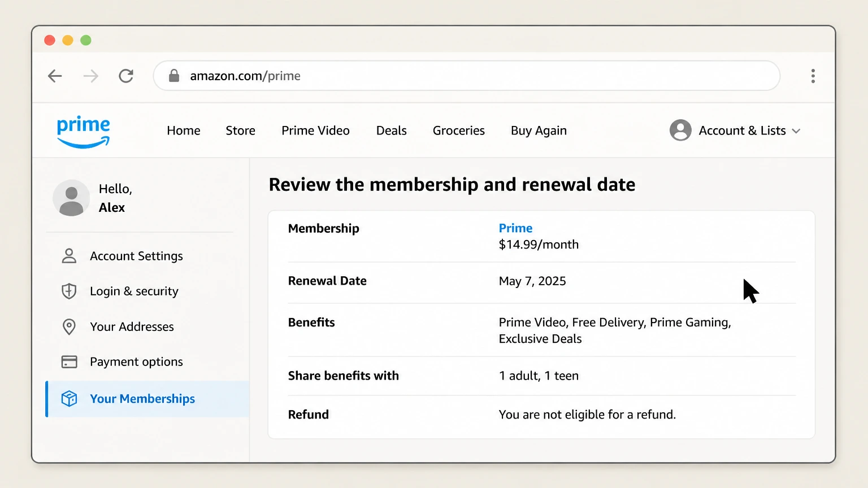Click the Your Addresses location pin icon
868x488 pixels.
pos(69,326)
